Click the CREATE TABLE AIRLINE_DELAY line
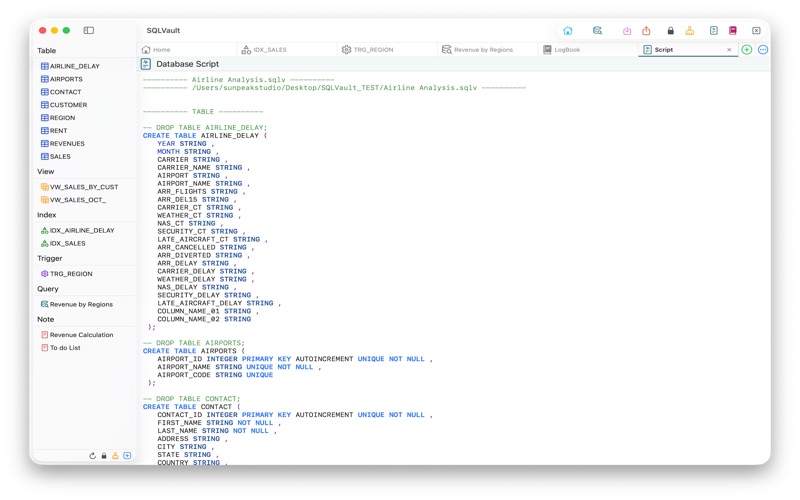The image size is (800, 500). point(205,136)
